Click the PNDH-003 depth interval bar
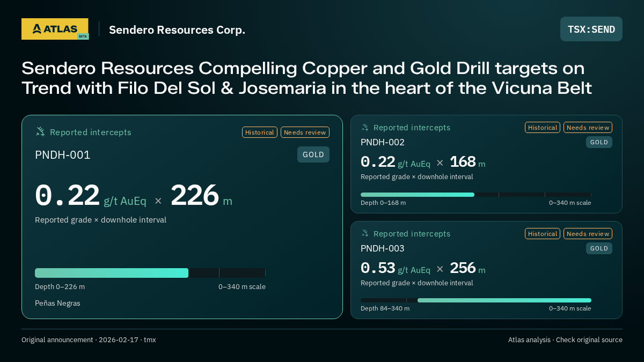The height and width of the screenshot is (362, 644). 476,300
